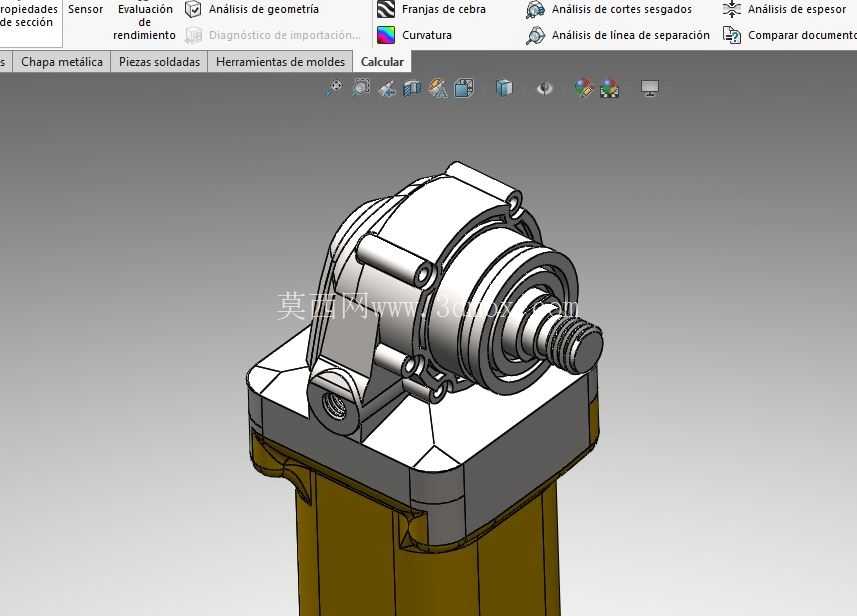857x616 pixels.
Task: Select the threaded side hole boss
Action: pos(334,403)
